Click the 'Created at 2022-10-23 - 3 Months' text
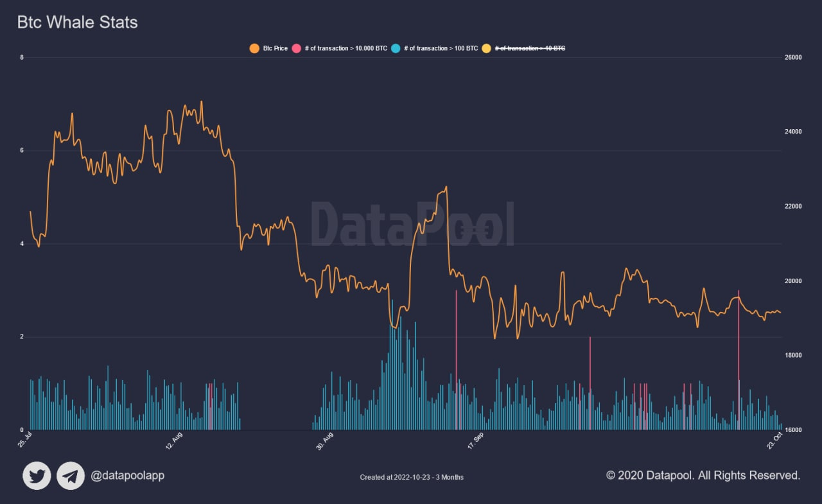822x504 pixels. click(x=412, y=477)
